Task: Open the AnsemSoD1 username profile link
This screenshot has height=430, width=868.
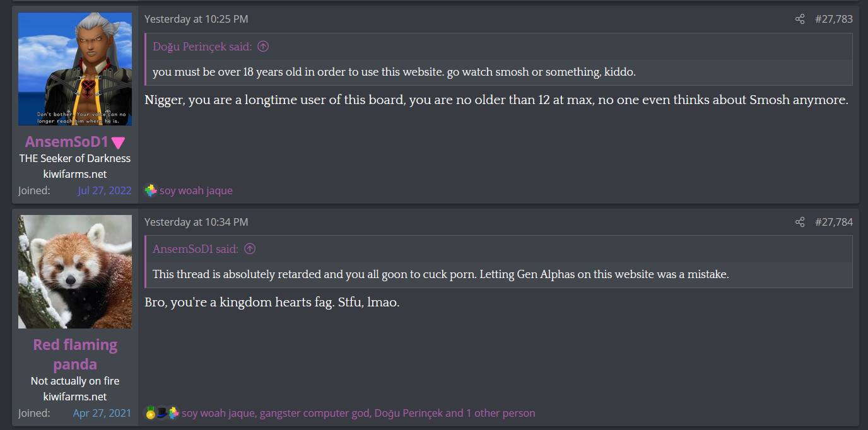Action: coord(67,142)
